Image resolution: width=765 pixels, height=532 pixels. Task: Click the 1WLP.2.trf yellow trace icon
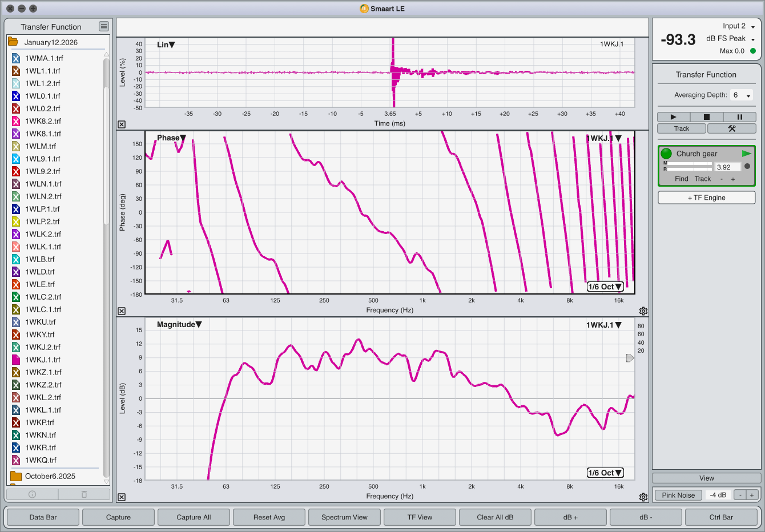point(16,221)
